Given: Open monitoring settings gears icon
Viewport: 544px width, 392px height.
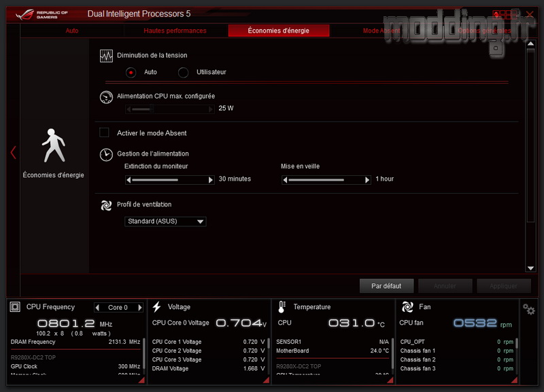Looking at the screenshot, I should pos(529,309).
